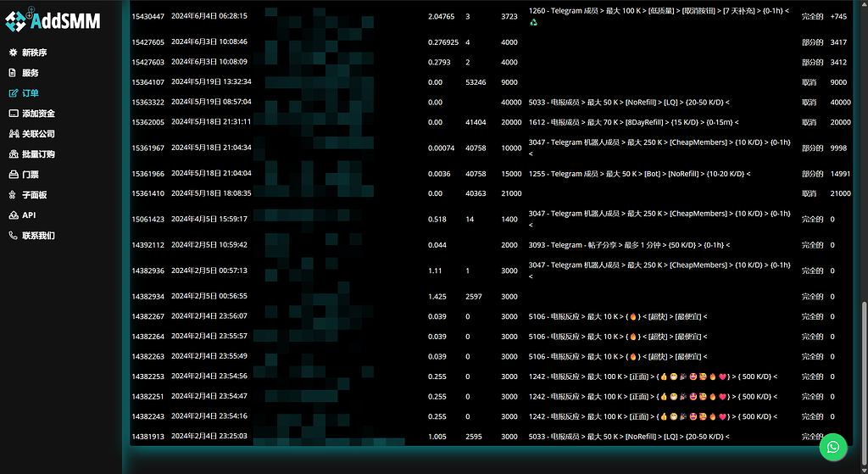Click the charge value 0.00074

click(441, 148)
